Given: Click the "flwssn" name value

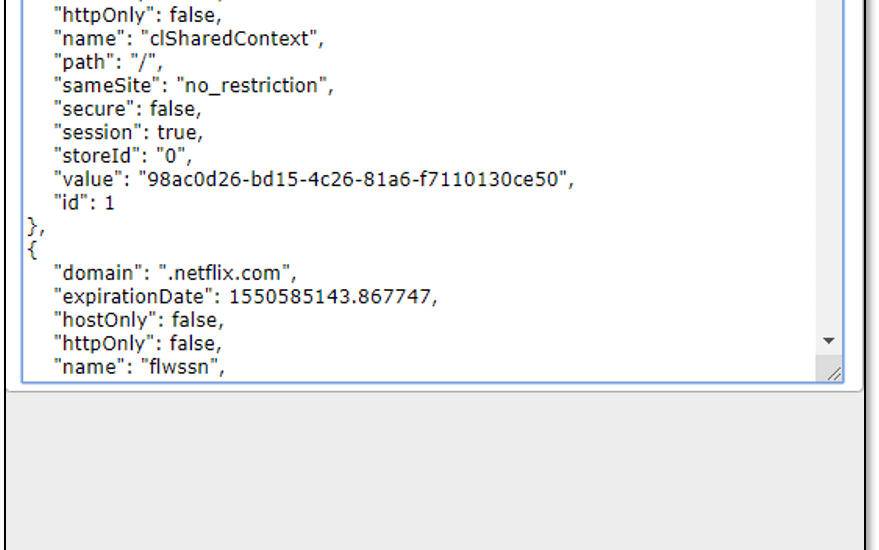Looking at the screenshot, I should tap(179, 367).
